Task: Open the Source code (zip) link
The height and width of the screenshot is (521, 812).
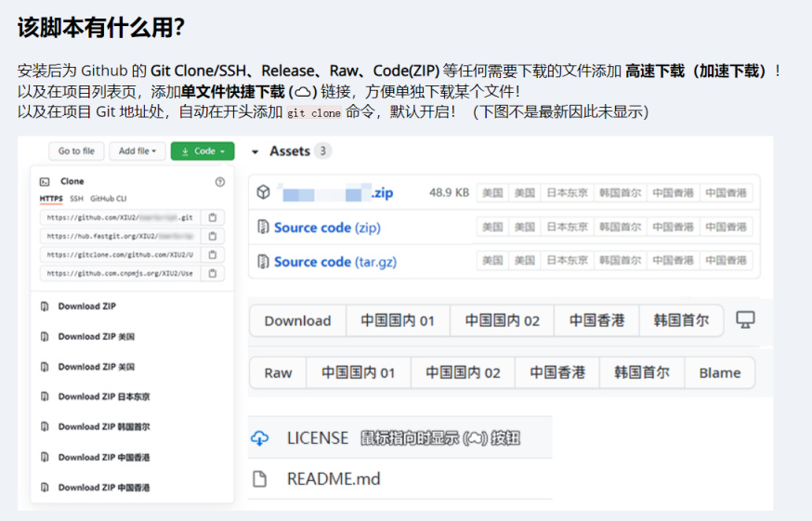Action: [327, 228]
